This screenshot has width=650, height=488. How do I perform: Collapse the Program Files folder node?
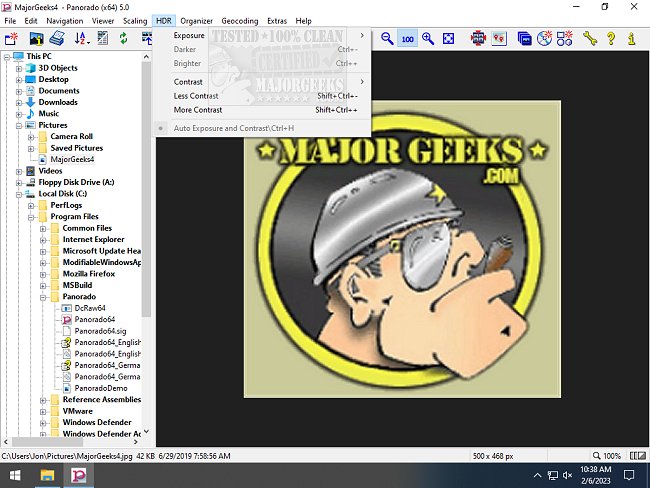[31, 217]
